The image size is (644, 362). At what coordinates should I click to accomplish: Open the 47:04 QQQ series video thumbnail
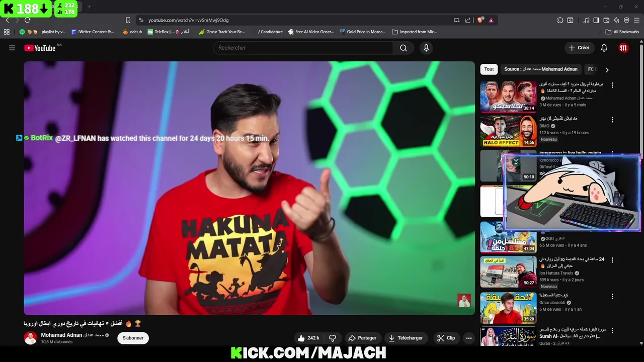508,237
